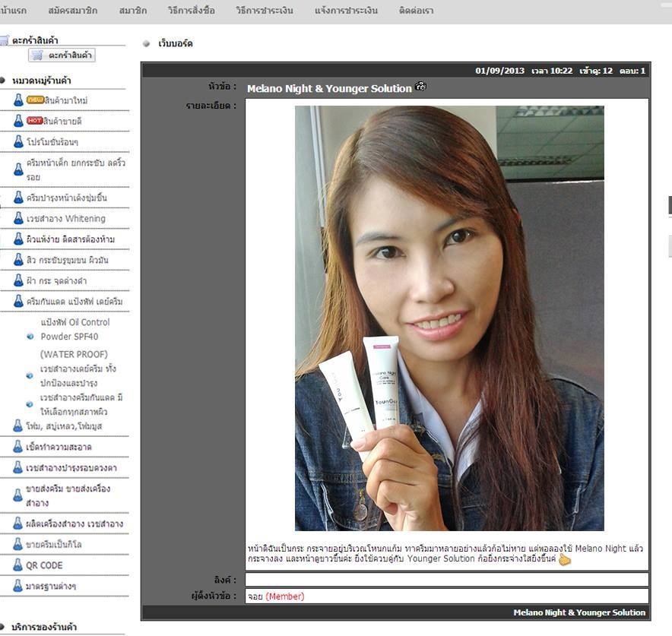Click flask icon beside ผิวแพ้ง่าย ติดสารต้องห้าม
The height and width of the screenshot is (636, 672).
point(18,239)
